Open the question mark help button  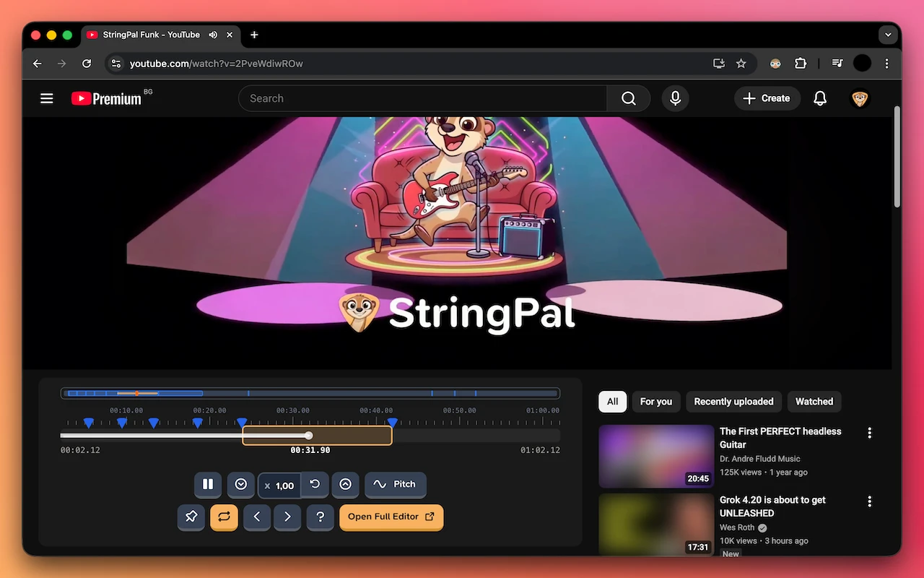coord(320,517)
